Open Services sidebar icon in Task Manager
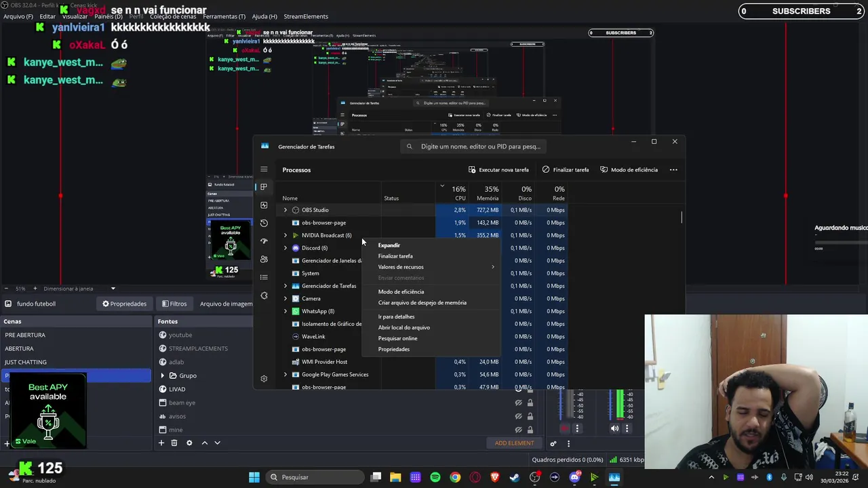This screenshot has height=488, width=868. [x=264, y=296]
